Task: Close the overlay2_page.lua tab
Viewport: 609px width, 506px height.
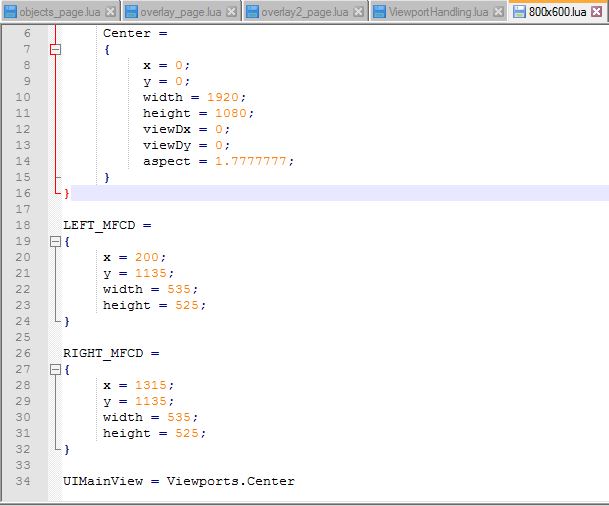Action: point(358,12)
